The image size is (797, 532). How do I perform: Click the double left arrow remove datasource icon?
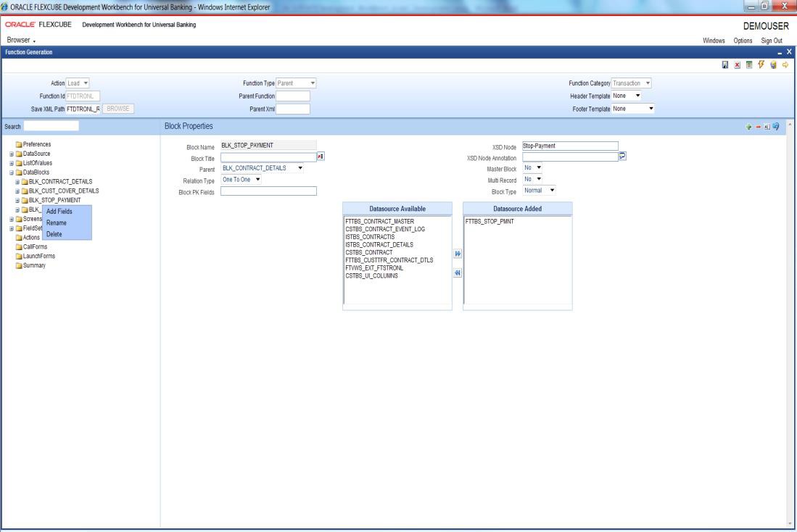tap(458, 273)
